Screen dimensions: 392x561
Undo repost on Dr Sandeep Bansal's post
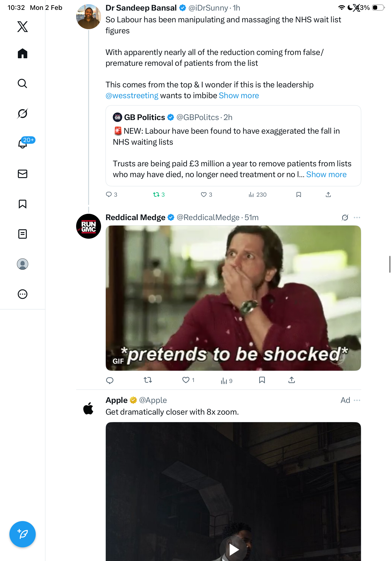tap(156, 195)
